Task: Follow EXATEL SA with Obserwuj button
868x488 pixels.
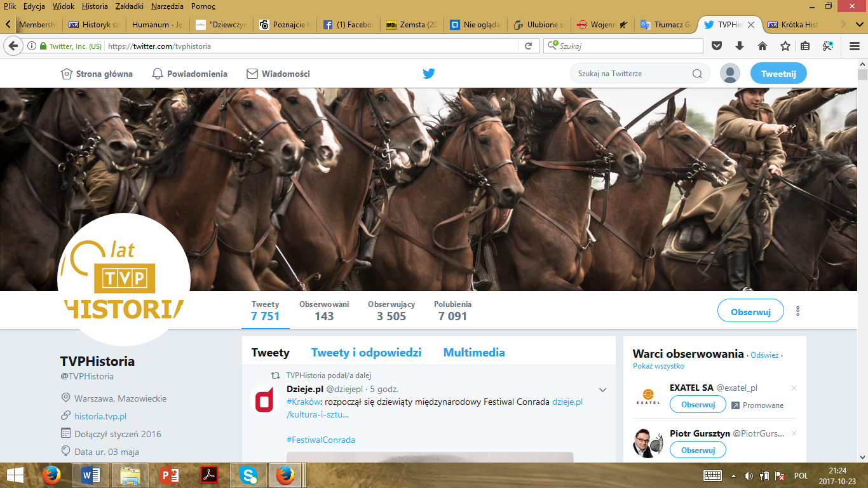Action: tap(698, 405)
